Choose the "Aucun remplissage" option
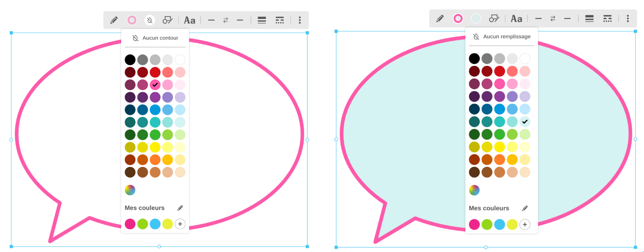The width and height of the screenshot is (644, 252). coord(501,37)
